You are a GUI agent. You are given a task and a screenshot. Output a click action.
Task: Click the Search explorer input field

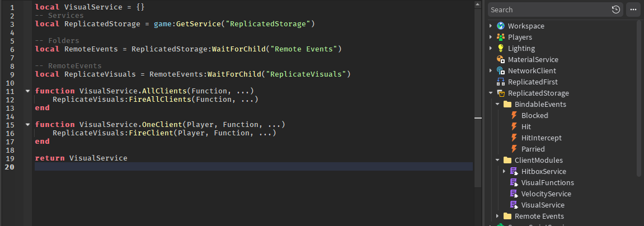pyautogui.click(x=549, y=10)
